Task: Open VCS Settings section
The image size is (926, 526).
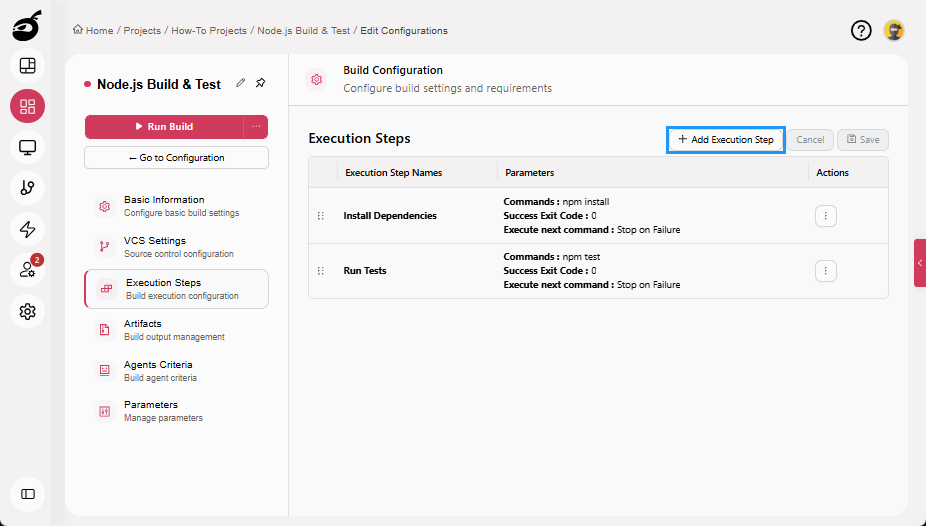Action: point(177,247)
